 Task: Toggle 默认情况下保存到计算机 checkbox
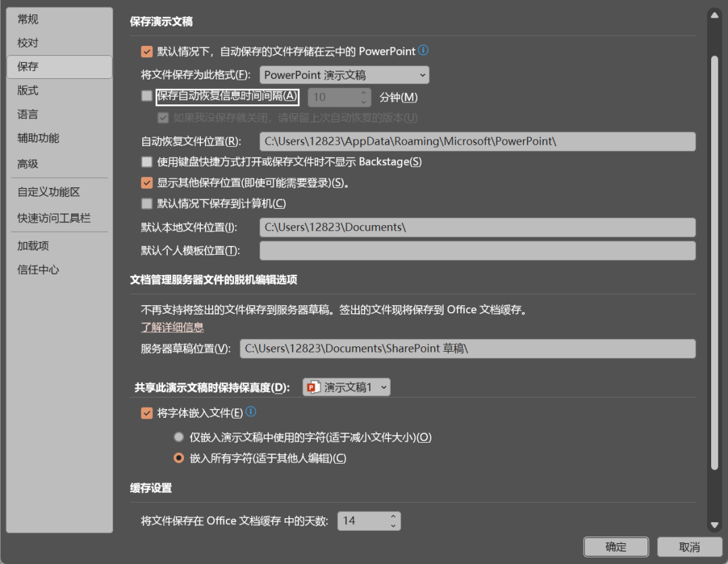pyautogui.click(x=146, y=203)
